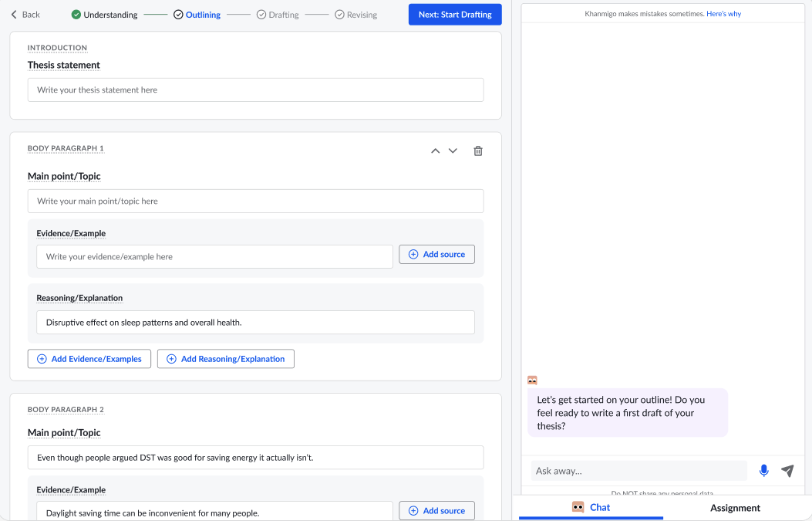This screenshot has width=812, height=521.
Task: Click the Thesis statement heading
Action: 64,66
